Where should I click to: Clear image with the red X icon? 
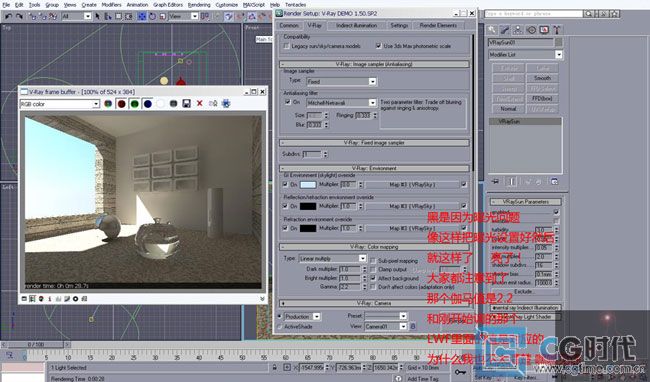coord(199,103)
